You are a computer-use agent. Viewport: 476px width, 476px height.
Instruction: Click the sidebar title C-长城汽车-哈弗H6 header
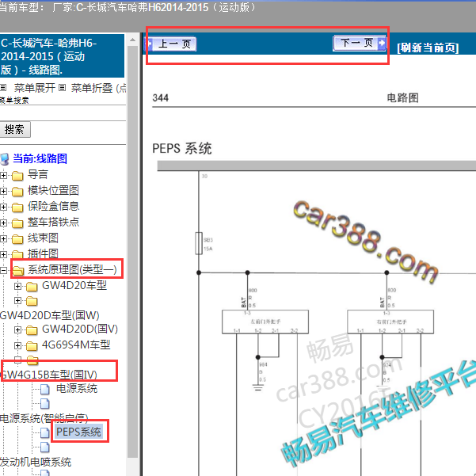pyautogui.click(x=62, y=56)
